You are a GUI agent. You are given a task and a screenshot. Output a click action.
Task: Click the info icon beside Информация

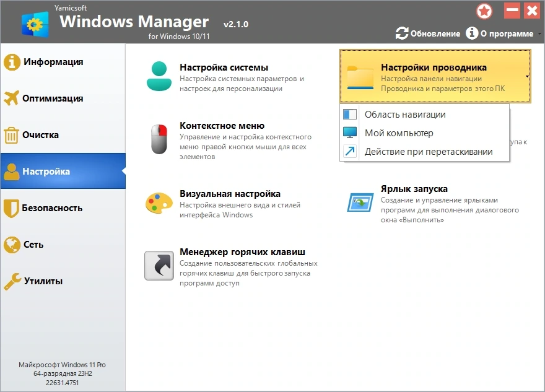(x=12, y=62)
